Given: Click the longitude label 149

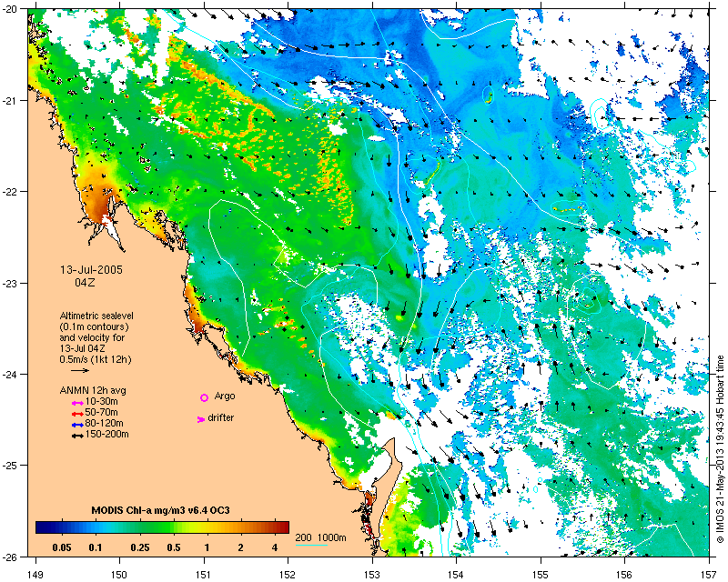Looking at the screenshot, I should (35, 575).
